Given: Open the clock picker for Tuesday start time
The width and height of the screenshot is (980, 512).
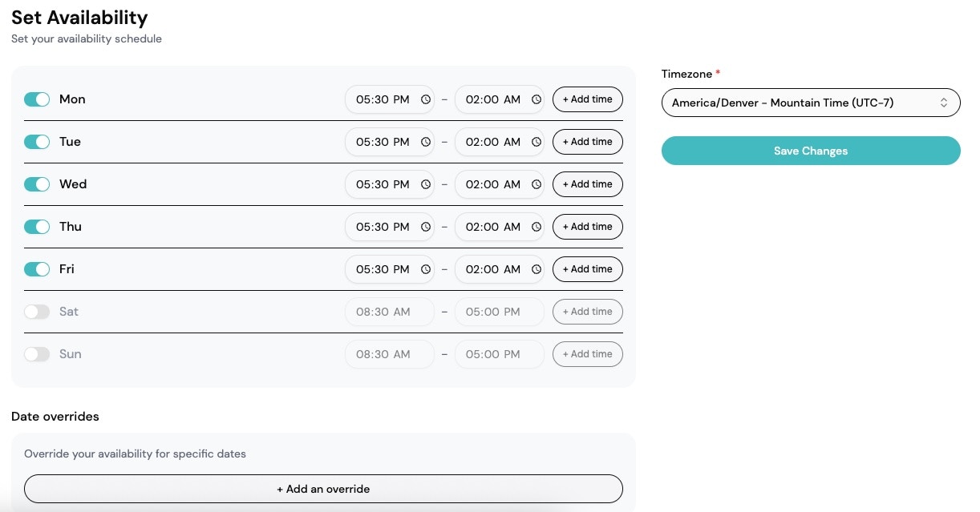Looking at the screenshot, I should tap(425, 142).
